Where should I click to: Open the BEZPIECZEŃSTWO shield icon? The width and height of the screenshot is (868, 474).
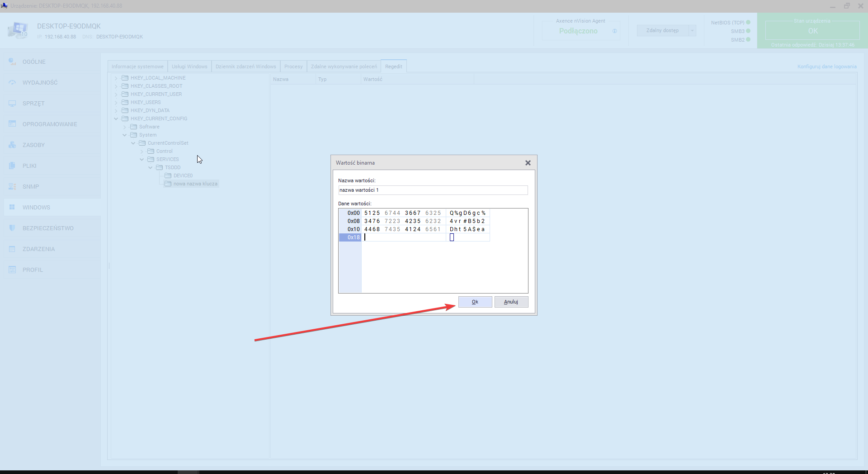coord(12,228)
